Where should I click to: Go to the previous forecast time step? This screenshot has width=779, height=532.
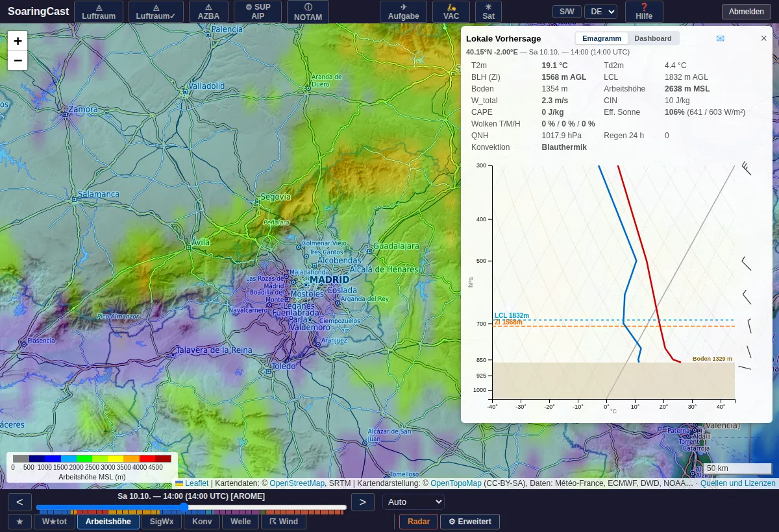pos(19,502)
